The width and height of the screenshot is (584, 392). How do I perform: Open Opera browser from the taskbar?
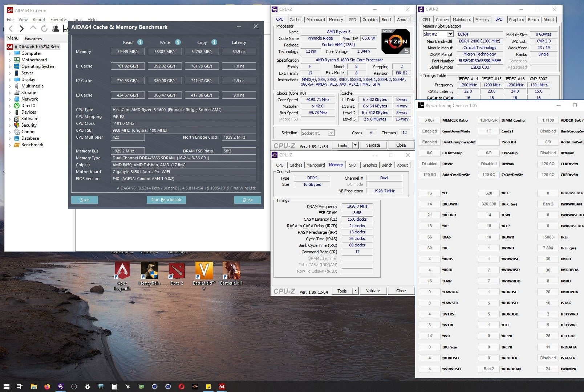click(x=181, y=387)
